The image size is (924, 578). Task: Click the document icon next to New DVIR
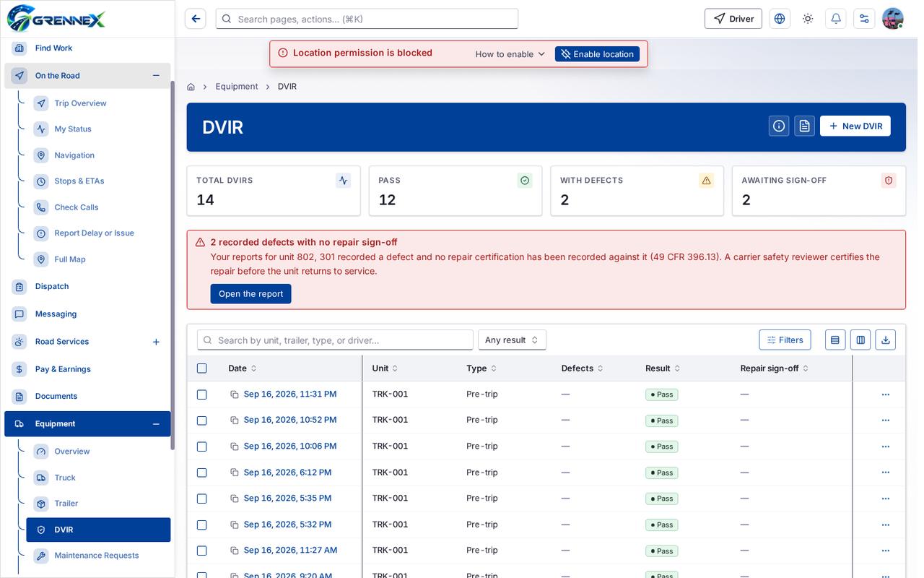coord(805,126)
